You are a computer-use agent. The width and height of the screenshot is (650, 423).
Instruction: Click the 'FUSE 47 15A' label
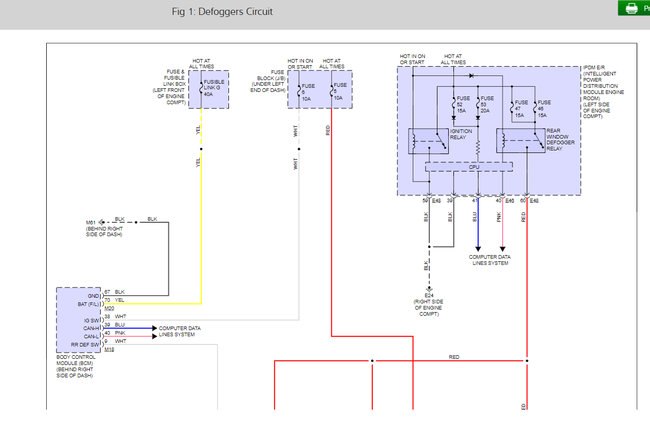coord(521,109)
